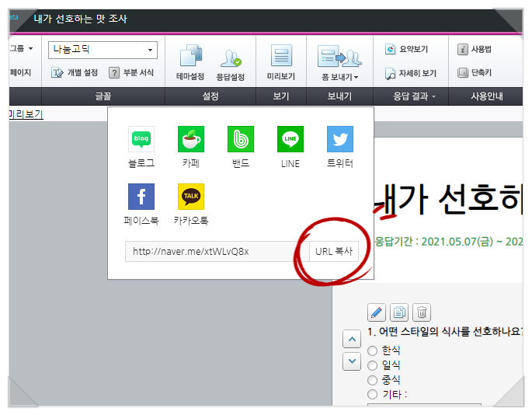Viewport: 532px width, 415px height.
Task: Open 요약보기 summary view
Action: (x=406, y=49)
